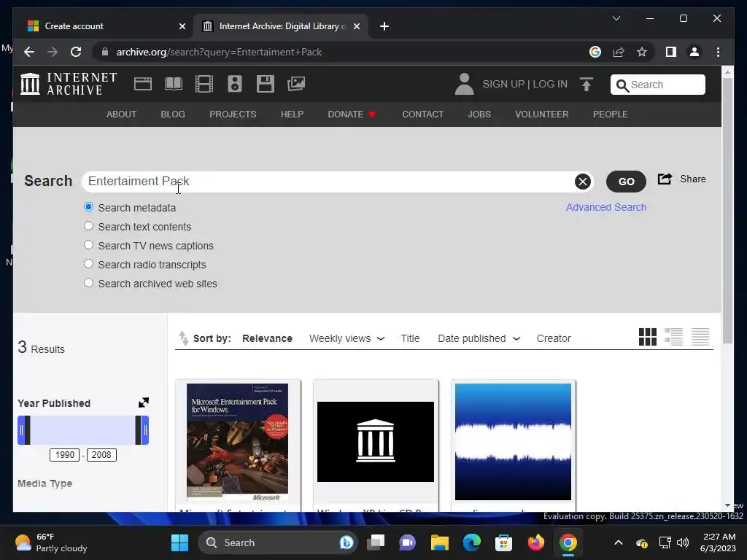Screen dimensions: 747x560
Task: Open the Google icon in address bar
Action: 595,52
